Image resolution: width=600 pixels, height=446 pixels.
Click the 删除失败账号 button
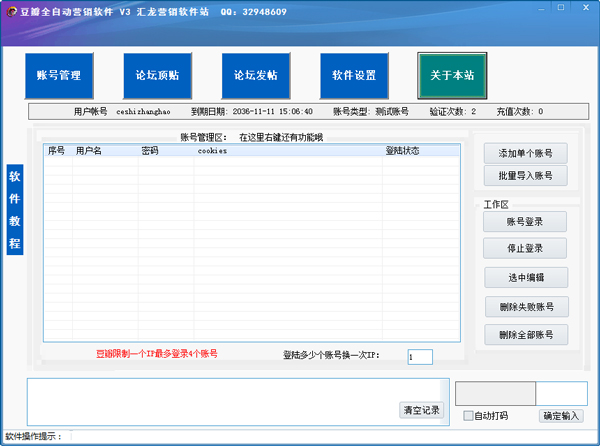tap(527, 306)
